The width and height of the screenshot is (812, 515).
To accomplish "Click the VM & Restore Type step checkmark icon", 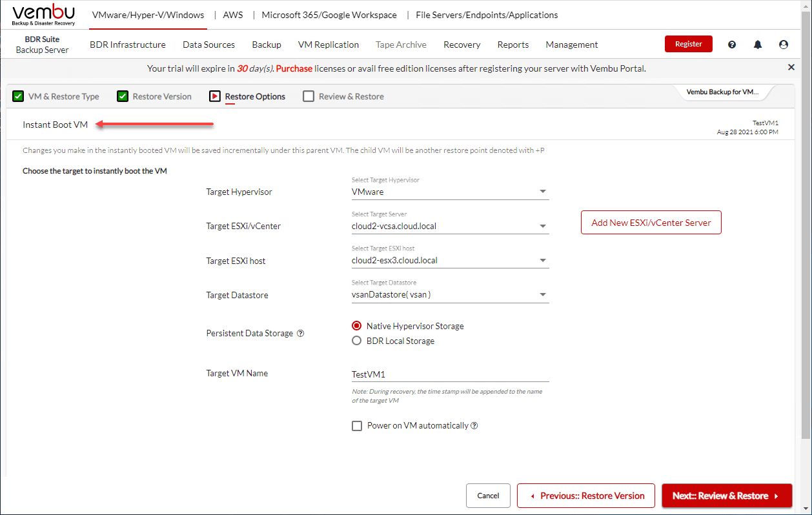I will [x=19, y=97].
